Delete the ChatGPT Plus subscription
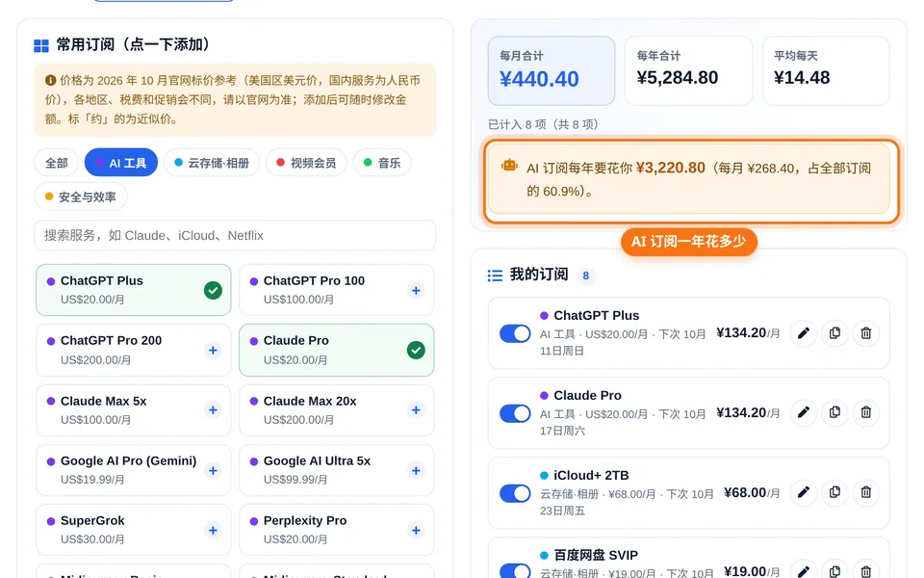Screen dimensions: 924x578 (x=865, y=333)
